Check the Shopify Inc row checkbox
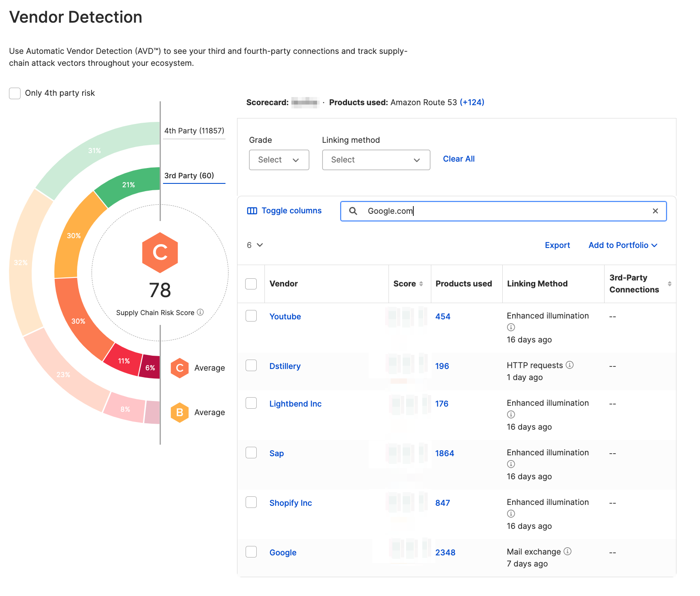This screenshot has width=700, height=596. (x=251, y=502)
